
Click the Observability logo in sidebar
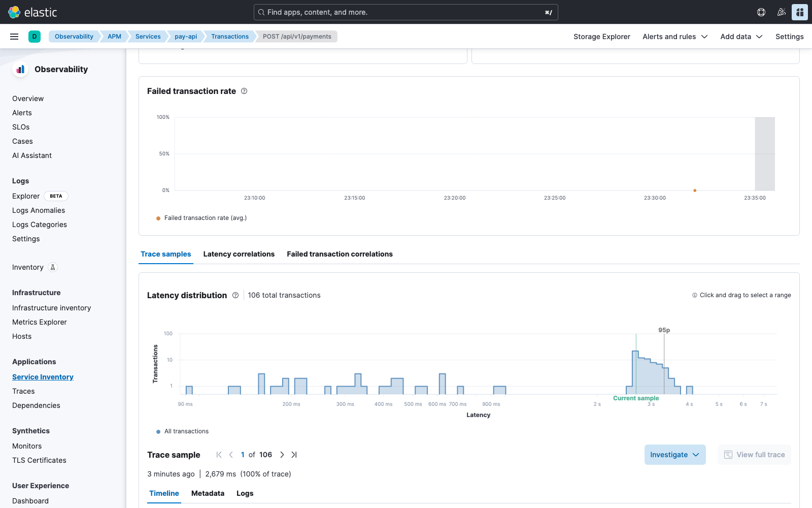click(20, 69)
